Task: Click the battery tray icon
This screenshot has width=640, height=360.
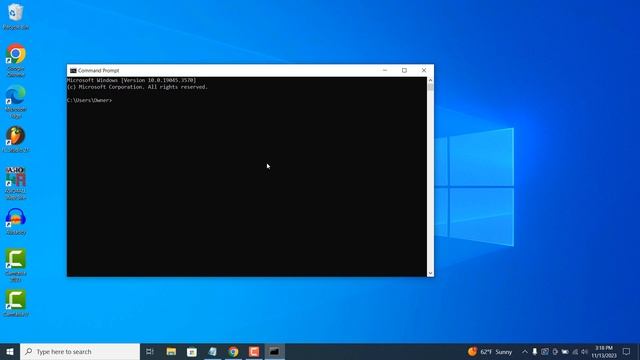Action: click(x=565, y=351)
